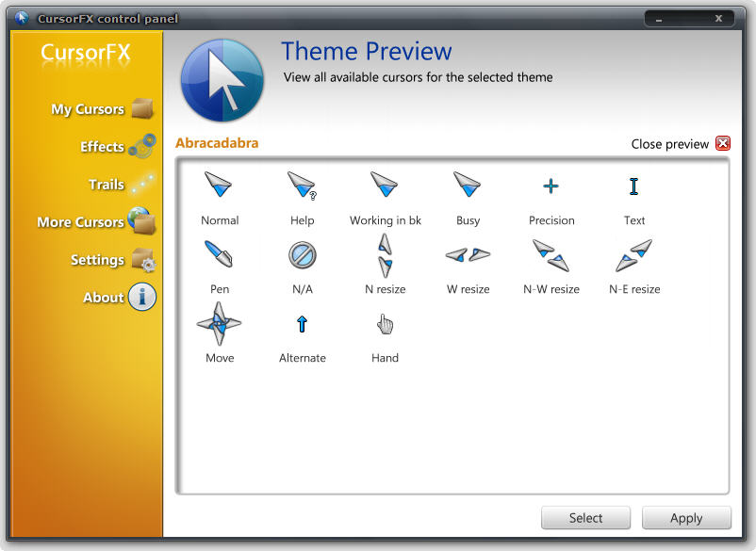Click the Hand cursor icon
Image resolution: width=756 pixels, height=551 pixels.
(385, 323)
